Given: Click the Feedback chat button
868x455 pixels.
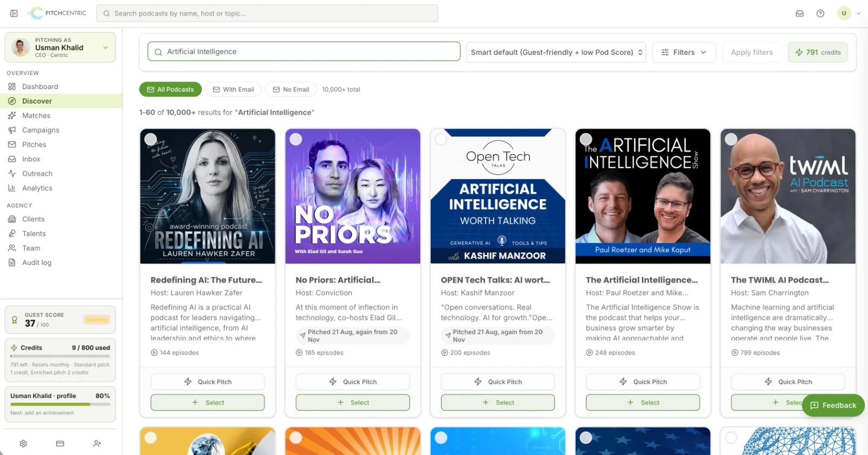Looking at the screenshot, I should (833, 405).
